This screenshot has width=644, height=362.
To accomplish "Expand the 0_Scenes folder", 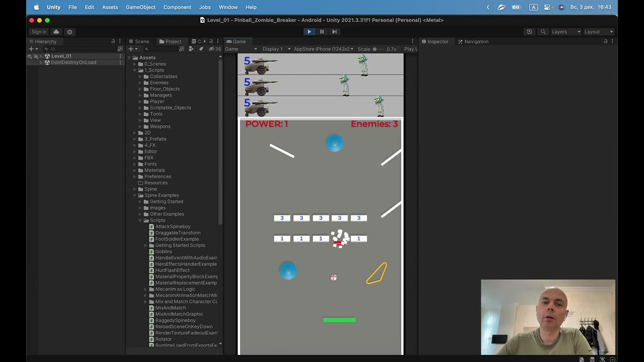I will pyautogui.click(x=135, y=64).
